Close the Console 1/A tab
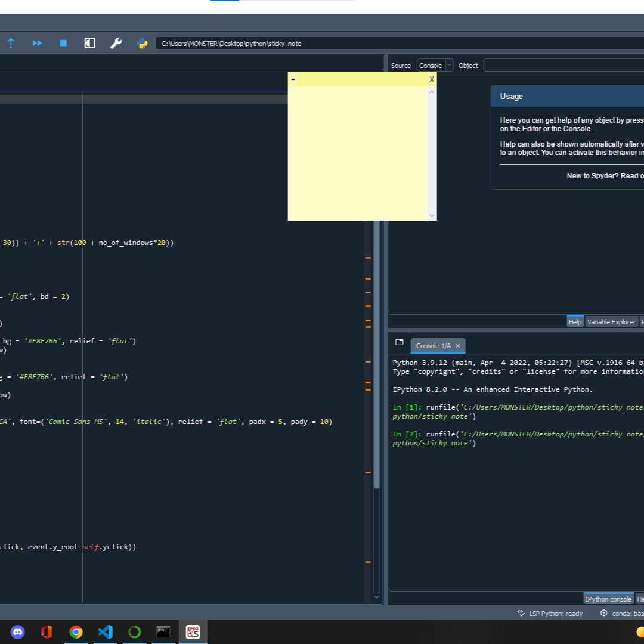Screen dimensions: 644x644 tap(457, 346)
